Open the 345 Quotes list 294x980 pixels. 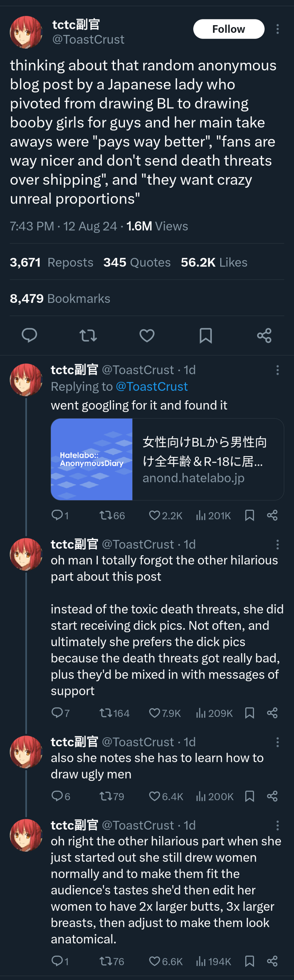(137, 262)
